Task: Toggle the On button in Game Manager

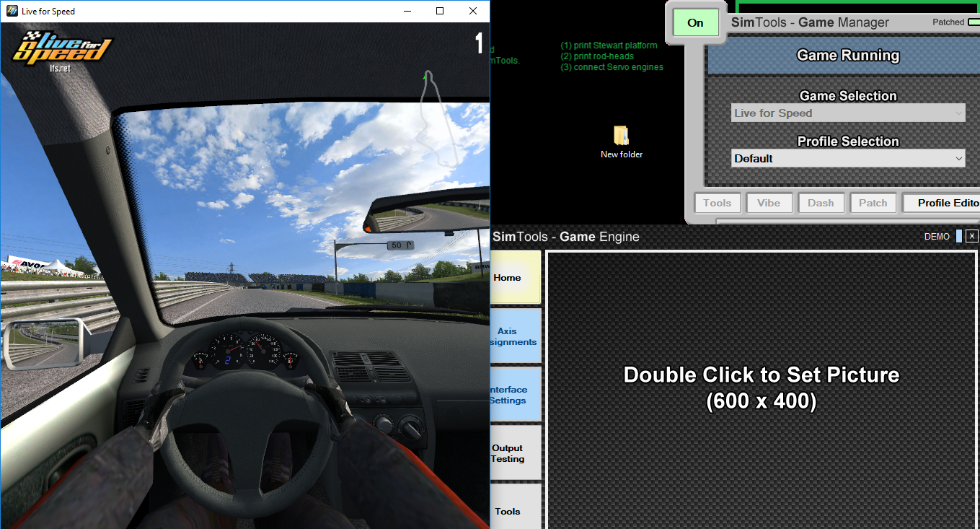Action: pyautogui.click(x=695, y=22)
